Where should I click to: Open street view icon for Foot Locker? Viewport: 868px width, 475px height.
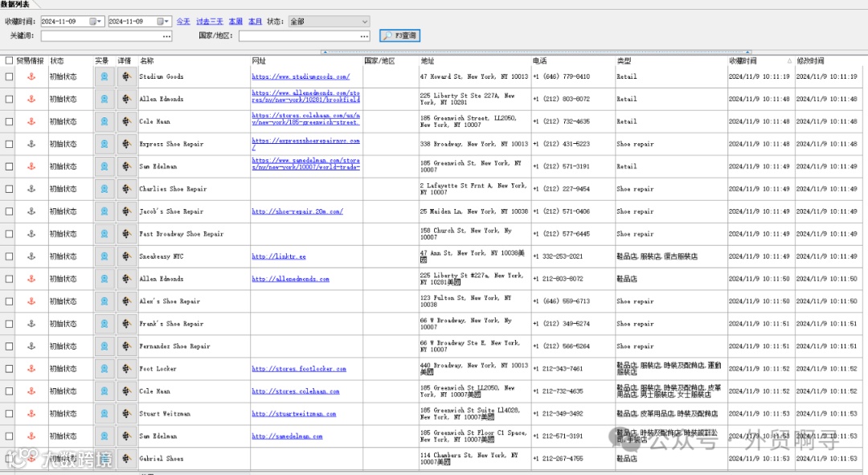104,369
